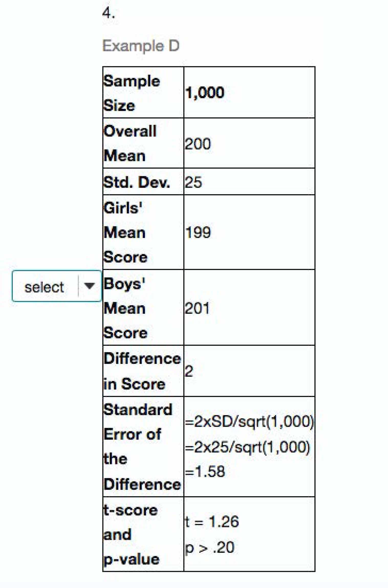Select the "Sample Size" label cell
This screenshot has width=388, height=588.
click(143, 93)
